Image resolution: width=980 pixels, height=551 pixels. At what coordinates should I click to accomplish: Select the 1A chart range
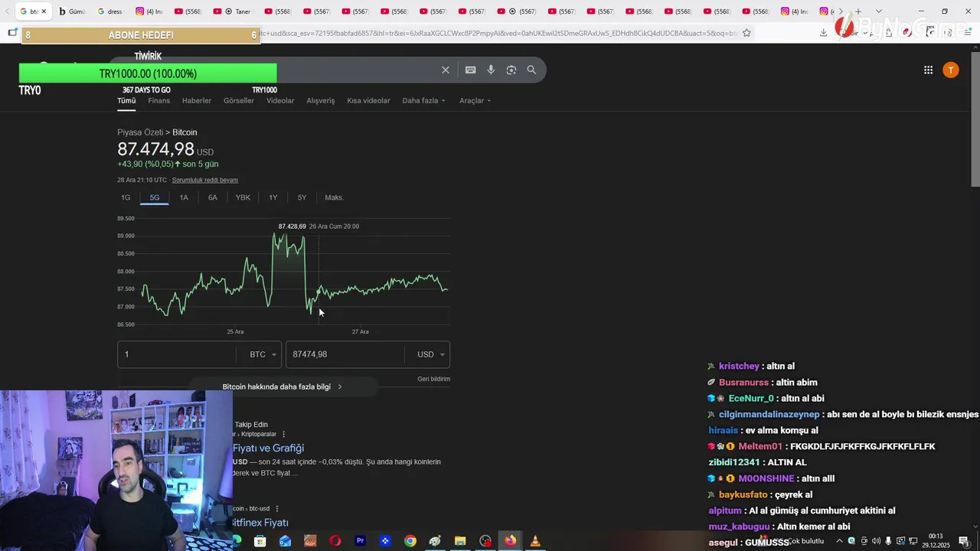coord(184,197)
